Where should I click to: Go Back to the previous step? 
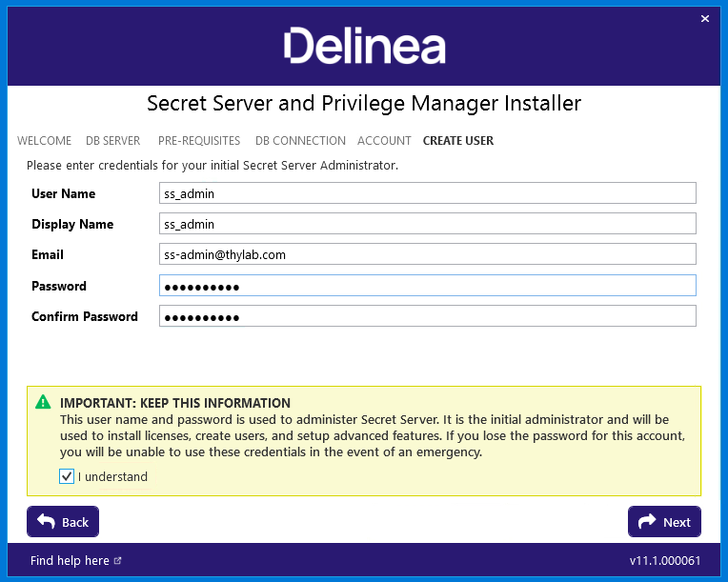[63, 522]
